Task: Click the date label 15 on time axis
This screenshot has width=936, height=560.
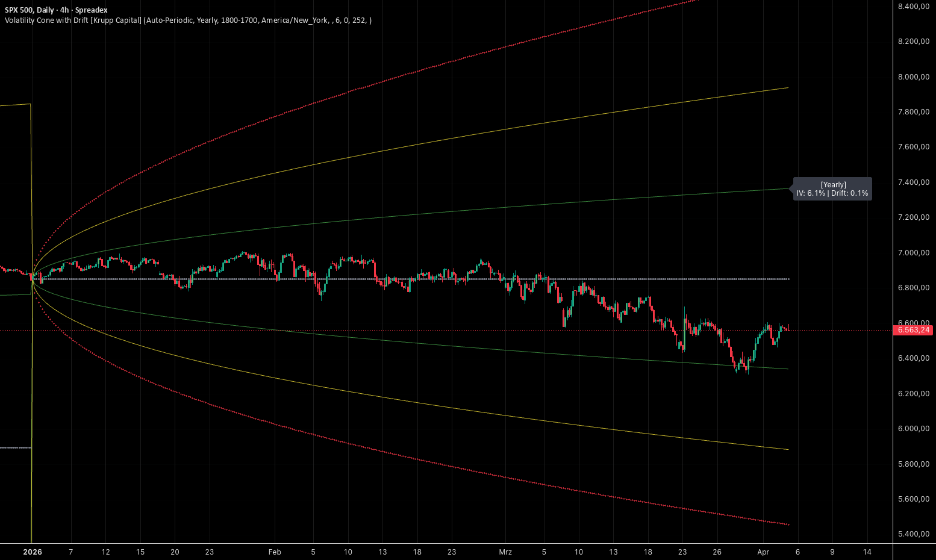Action: [140, 552]
